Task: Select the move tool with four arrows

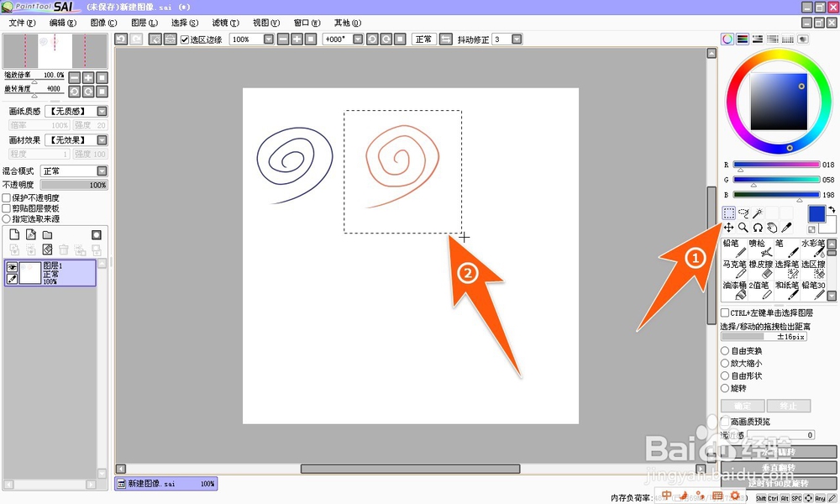Action: [x=728, y=228]
